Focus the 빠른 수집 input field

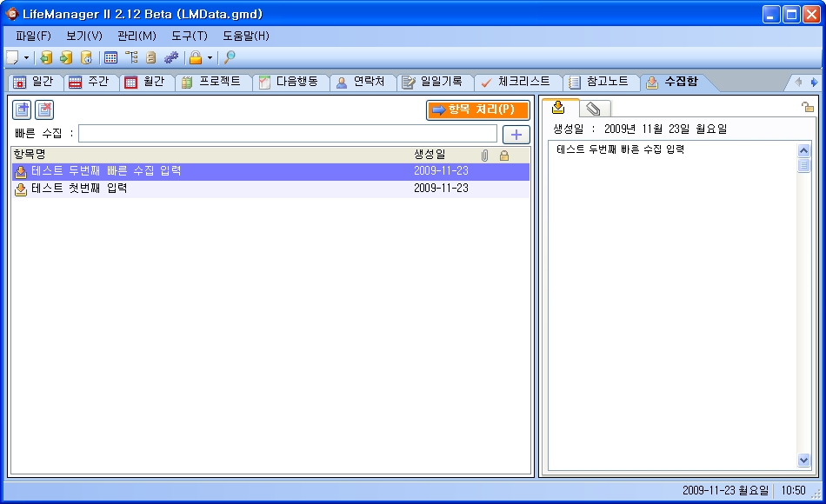(288, 134)
